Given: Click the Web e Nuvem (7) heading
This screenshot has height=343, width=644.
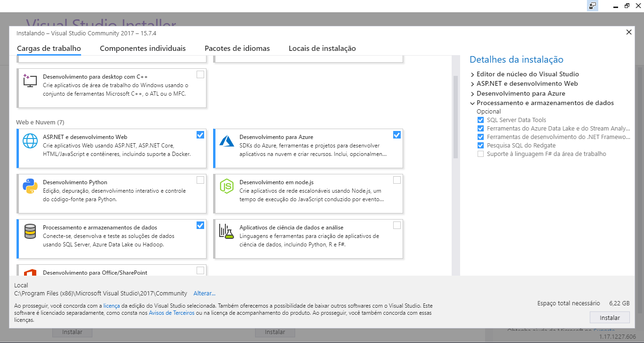Looking at the screenshot, I should (x=40, y=122).
